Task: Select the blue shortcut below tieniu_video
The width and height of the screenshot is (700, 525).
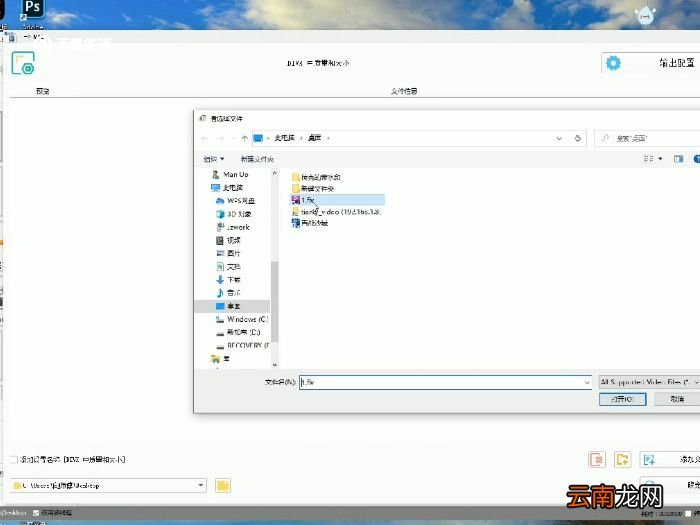Action: pos(310,223)
